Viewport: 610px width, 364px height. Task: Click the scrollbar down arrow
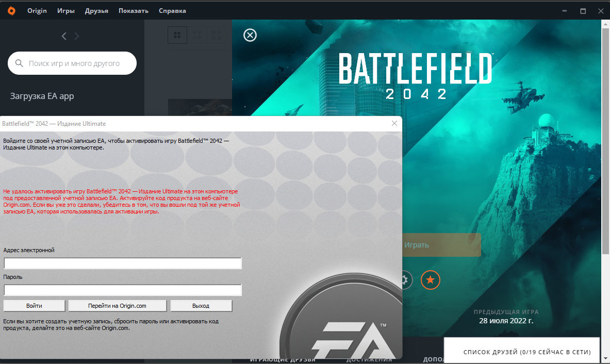pyautogui.click(x=605, y=358)
